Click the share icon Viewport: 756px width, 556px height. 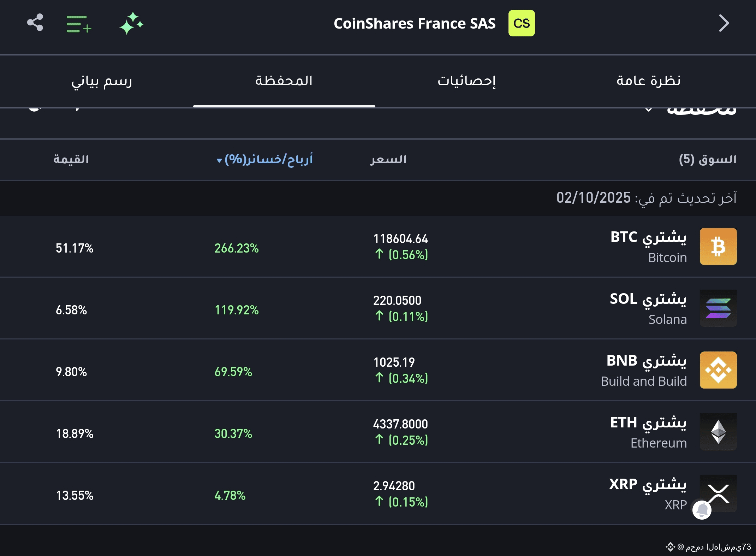[35, 23]
